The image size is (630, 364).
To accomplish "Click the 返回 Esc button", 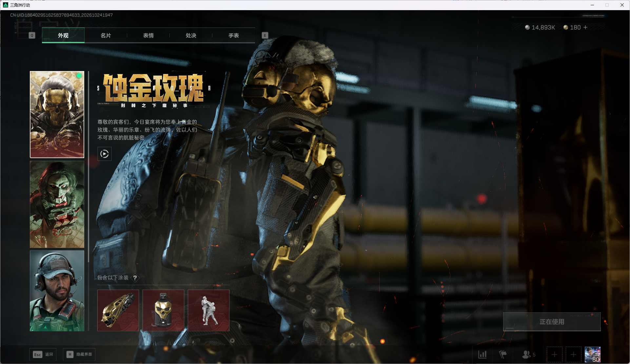I will point(43,355).
